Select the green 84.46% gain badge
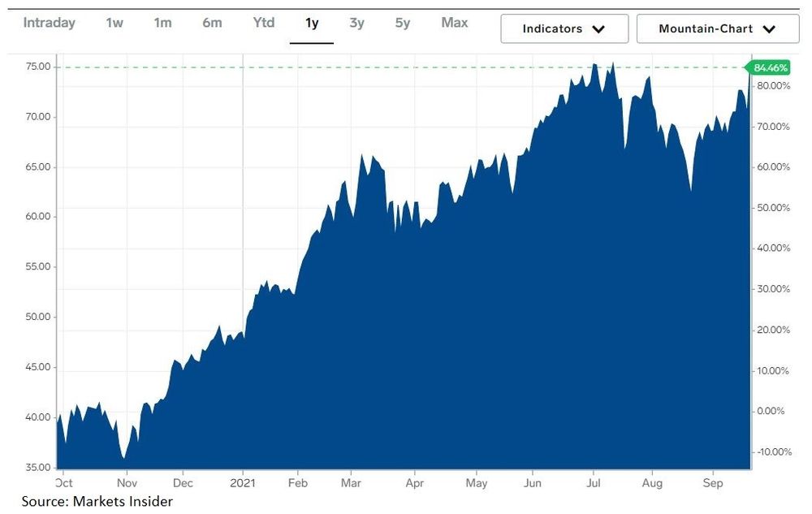Image resolution: width=812 pixels, height=514 pixels. (x=770, y=68)
